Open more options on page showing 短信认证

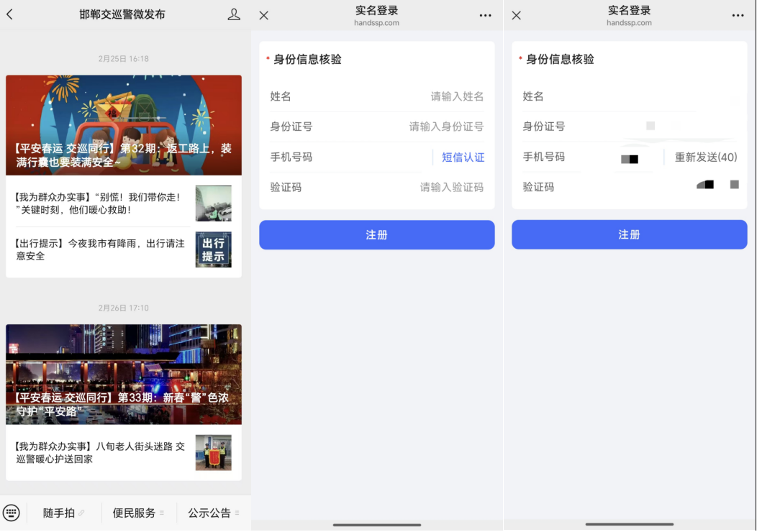(x=485, y=15)
